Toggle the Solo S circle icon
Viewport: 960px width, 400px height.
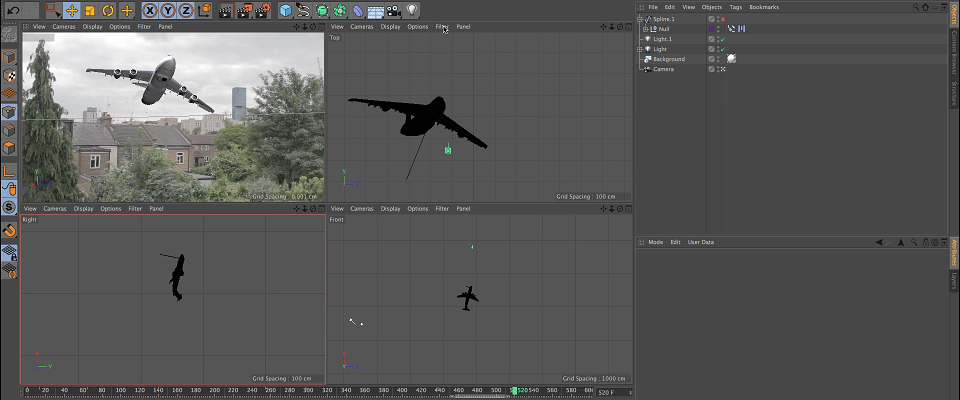(9, 207)
